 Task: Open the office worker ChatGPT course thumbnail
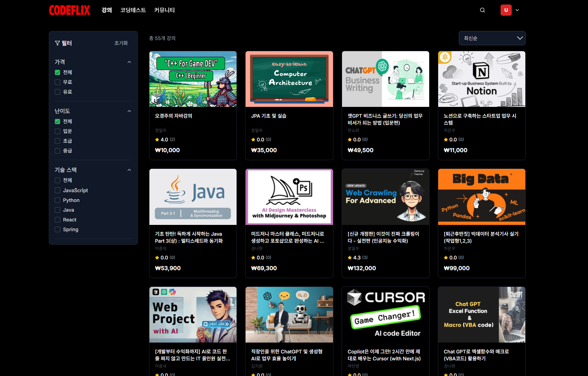289,315
